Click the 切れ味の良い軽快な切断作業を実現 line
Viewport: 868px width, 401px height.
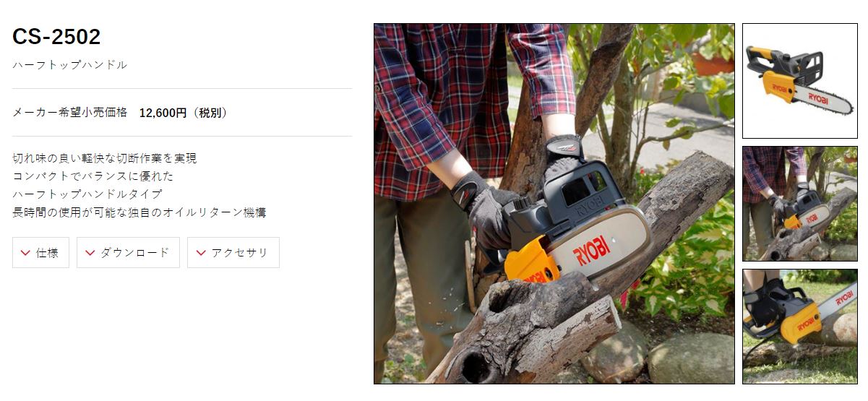pyautogui.click(x=105, y=158)
